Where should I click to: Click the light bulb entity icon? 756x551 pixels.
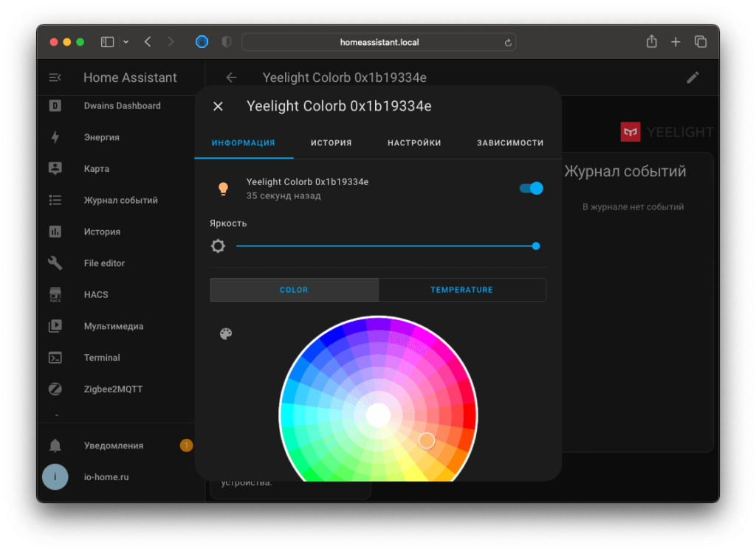(x=223, y=188)
